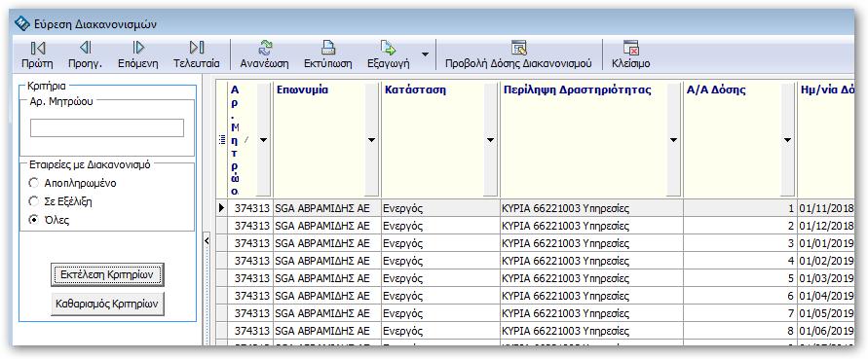Print the list with Εκτύπωση
Viewport: 868px width, 359px height.
[x=327, y=54]
